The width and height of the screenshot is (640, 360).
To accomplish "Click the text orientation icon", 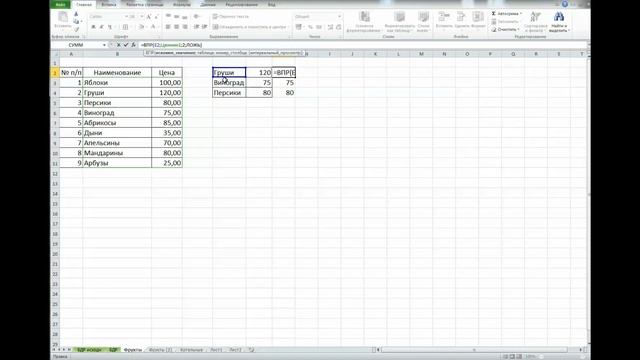I will 197,16.
